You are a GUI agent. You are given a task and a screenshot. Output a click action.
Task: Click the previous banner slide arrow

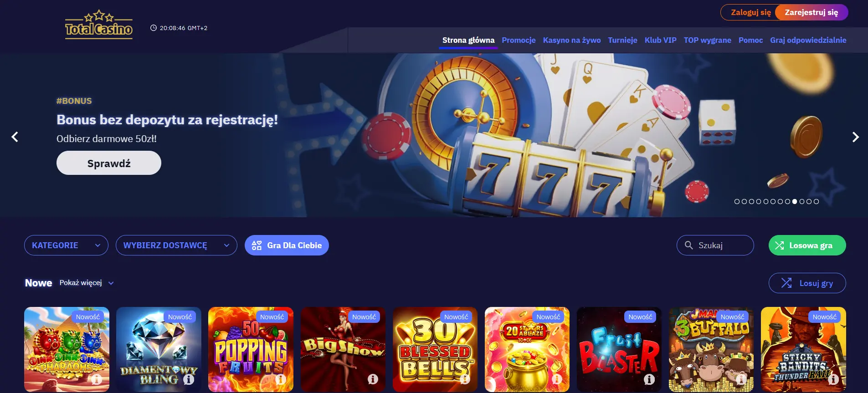(15, 137)
